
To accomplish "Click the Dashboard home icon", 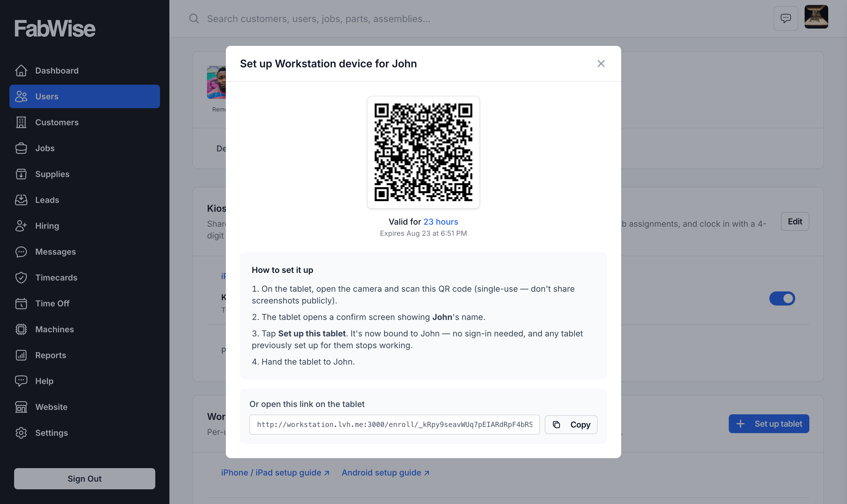I will coord(21,71).
